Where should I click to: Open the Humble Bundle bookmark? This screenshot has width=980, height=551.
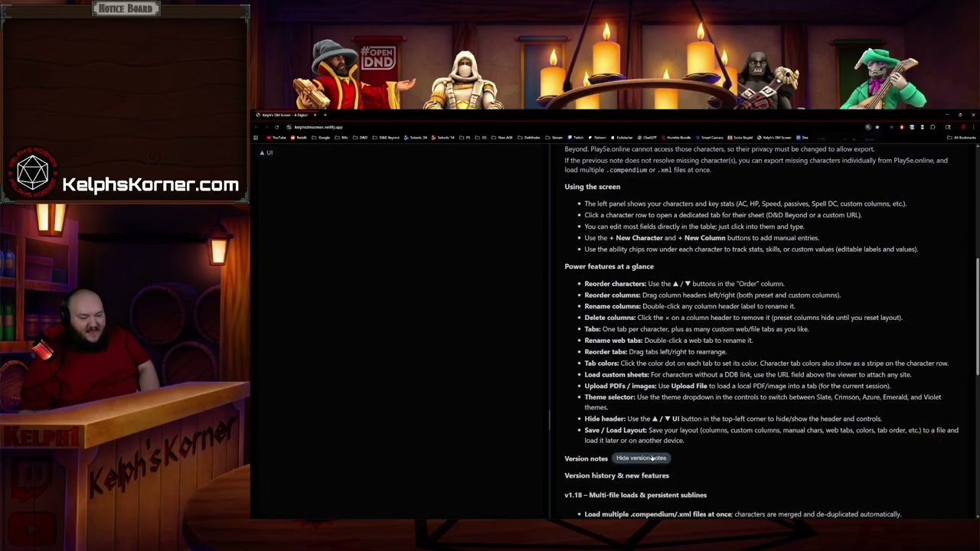(x=676, y=137)
